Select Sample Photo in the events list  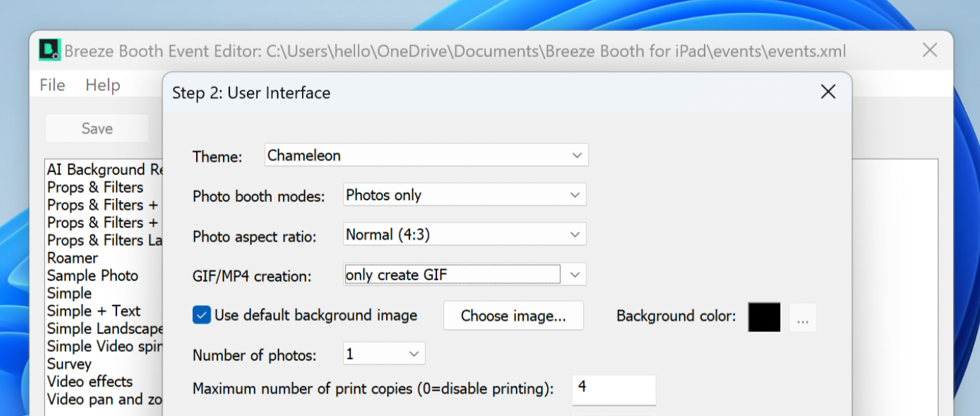coord(93,275)
